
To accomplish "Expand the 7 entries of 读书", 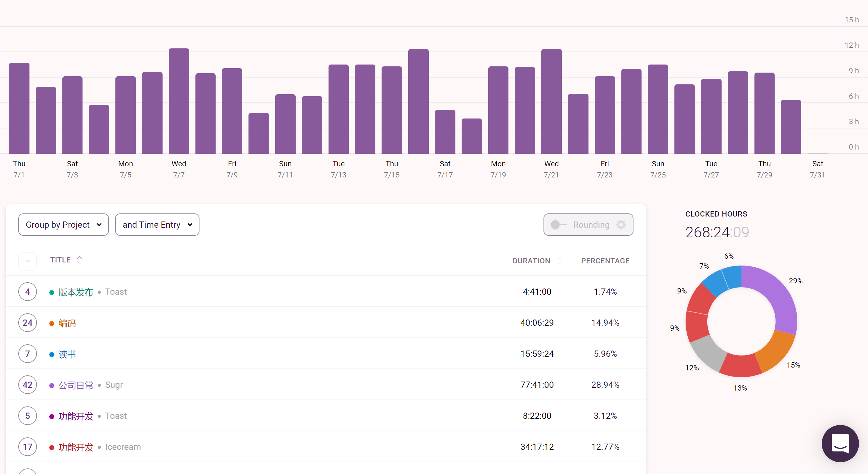I will pyautogui.click(x=28, y=354).
